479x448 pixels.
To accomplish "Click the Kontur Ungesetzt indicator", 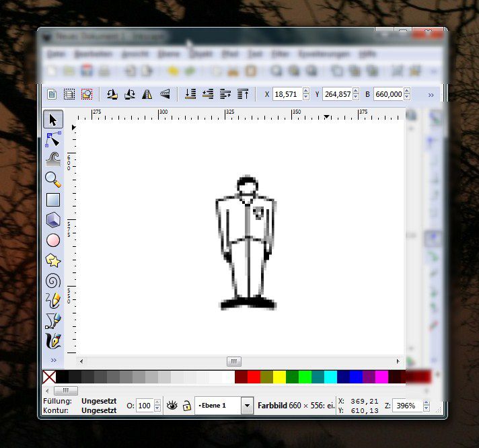I will pos(99,410).
